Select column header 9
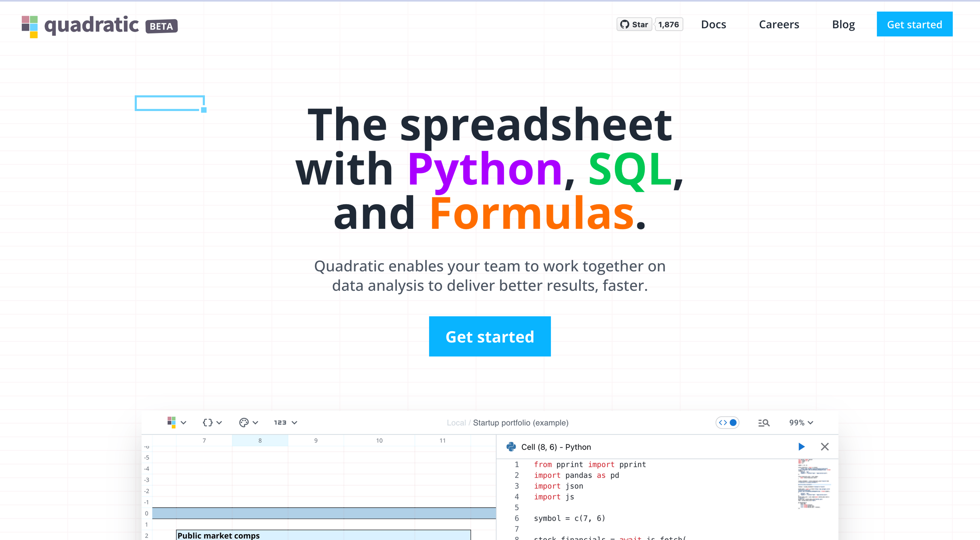Screen dimensions: 980x540 (x=316, y=441)
